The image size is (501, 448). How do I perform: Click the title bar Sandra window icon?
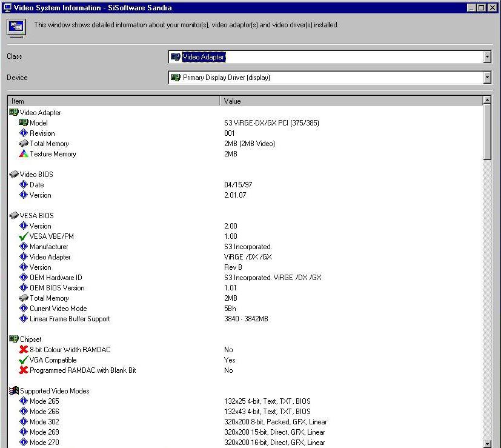tap(7, 8)
